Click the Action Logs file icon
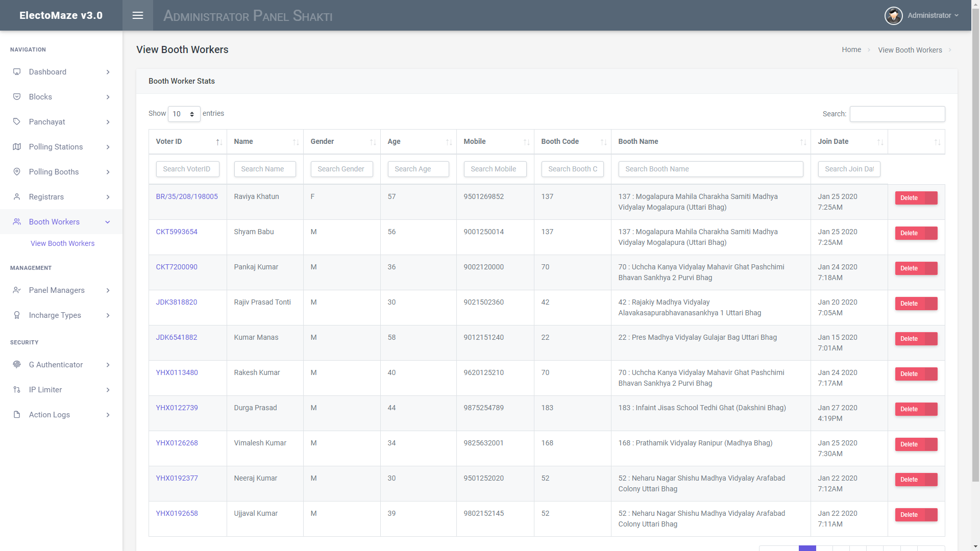980x551 pixels. (17, 415)
